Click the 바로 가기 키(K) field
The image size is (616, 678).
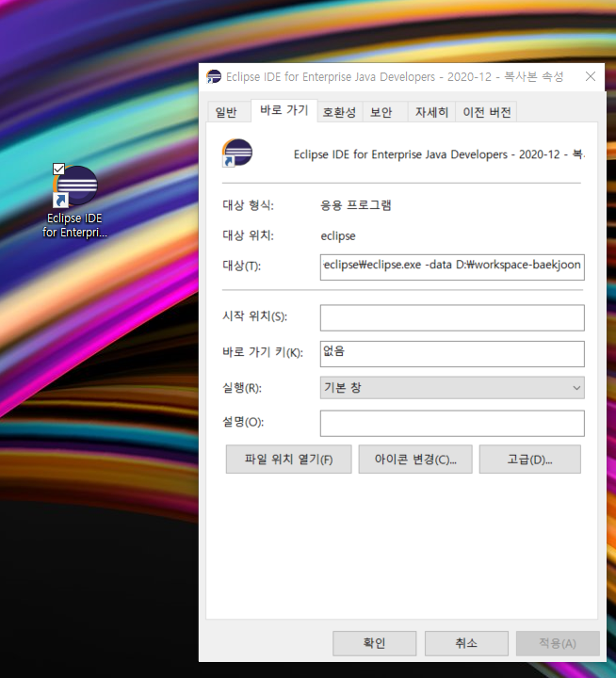pyautogui.click(x=452, y=354)
